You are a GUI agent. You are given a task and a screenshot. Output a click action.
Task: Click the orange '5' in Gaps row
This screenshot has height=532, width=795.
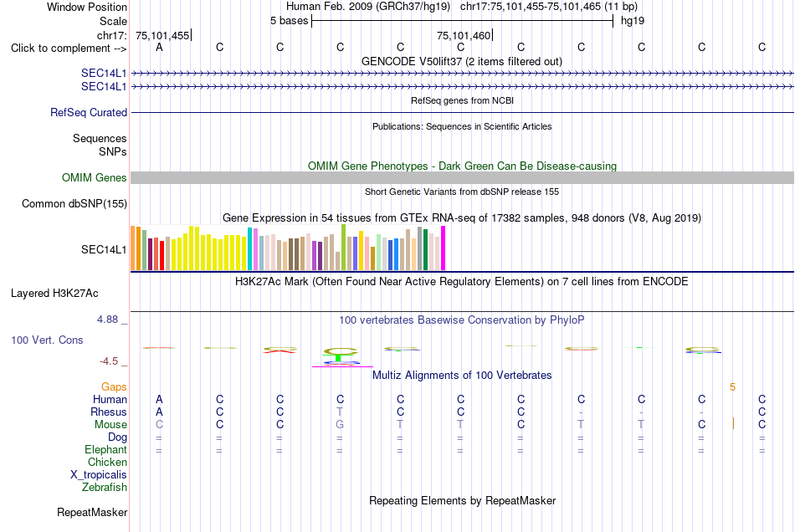(x=732, y=387)
